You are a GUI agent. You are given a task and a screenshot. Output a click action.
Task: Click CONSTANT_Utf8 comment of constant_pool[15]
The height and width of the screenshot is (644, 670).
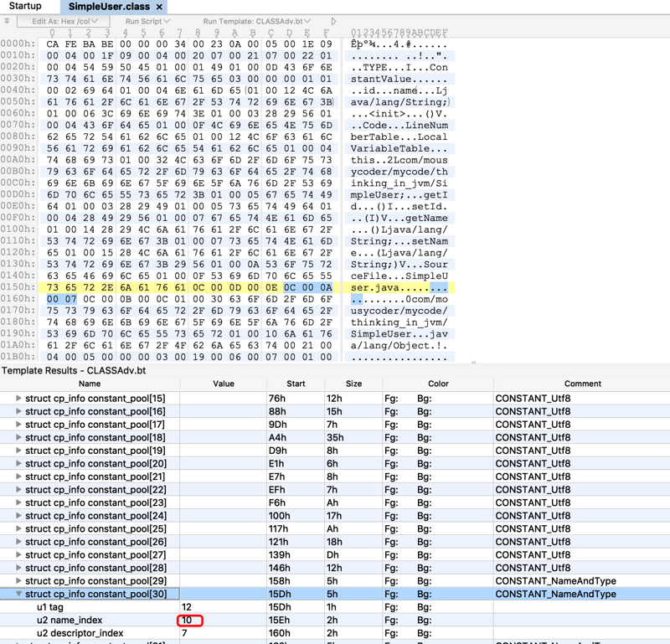tap(533, 399)
